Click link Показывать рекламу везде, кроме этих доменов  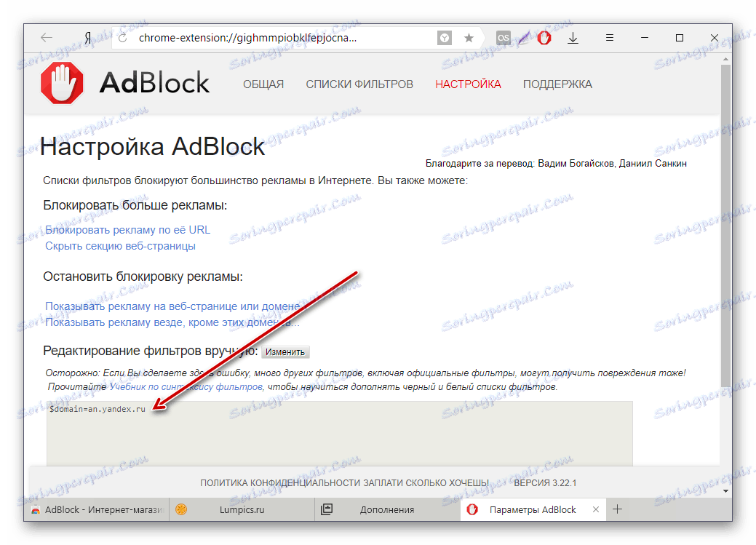[x=172, y=322]
